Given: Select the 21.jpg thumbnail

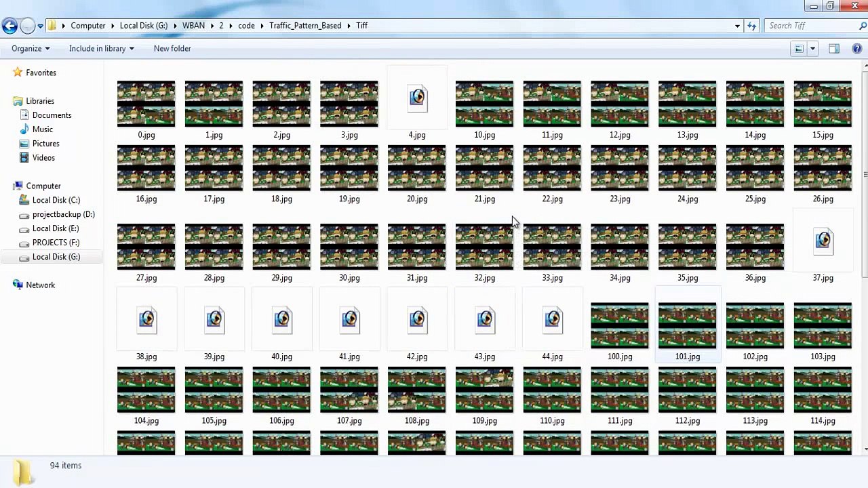Looking at the screenshot, I should (484, 168).
